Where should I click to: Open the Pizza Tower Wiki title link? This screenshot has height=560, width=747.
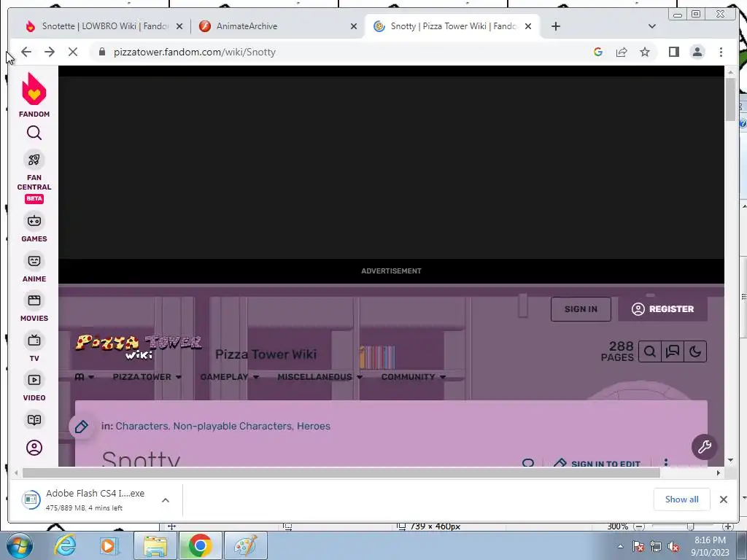(266, 354)
